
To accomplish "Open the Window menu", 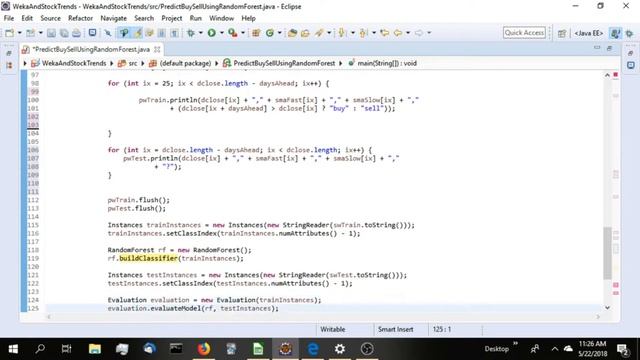I will (x=221, y=18).
